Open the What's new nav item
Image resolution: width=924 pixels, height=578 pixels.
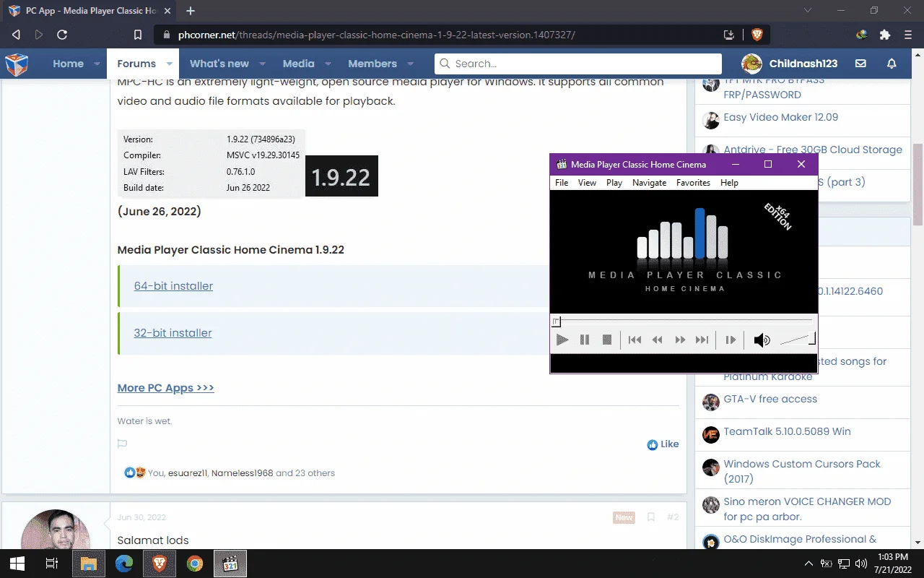219,64
